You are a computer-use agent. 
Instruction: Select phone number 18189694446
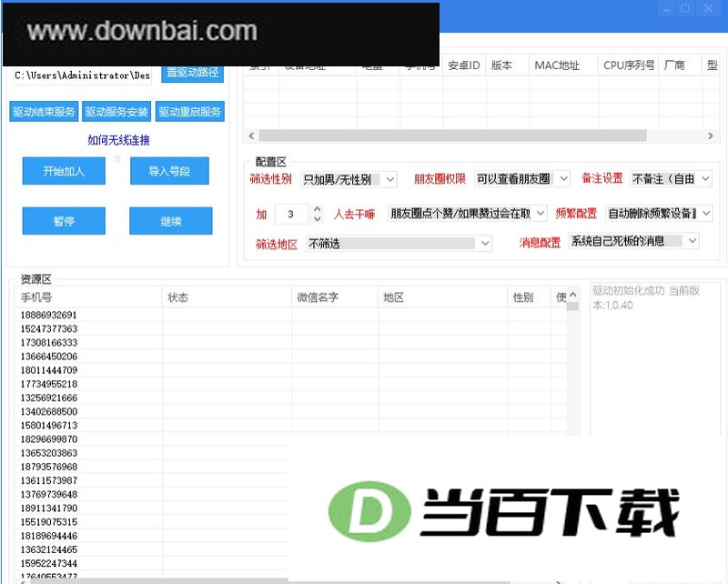[x=48, y=536]
